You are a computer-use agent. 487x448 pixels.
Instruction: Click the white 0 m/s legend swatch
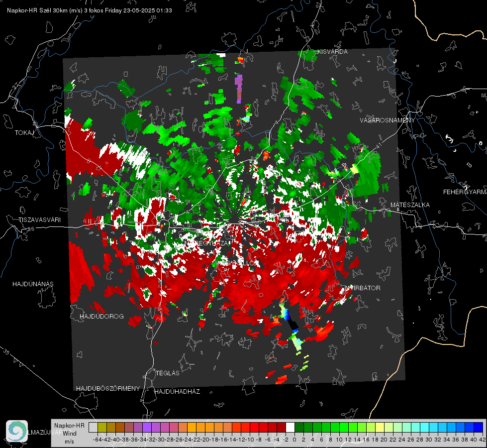(x=290, y=427)
